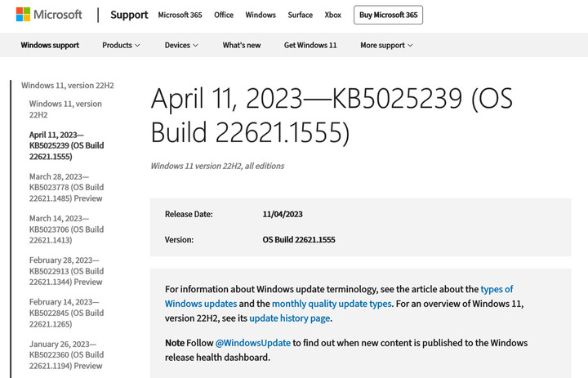Image resolution: width=588 pixels, height=378 pixels.
Task: Select April 11, 2023 KB5025239 sidebar entry
Action: 67,145
